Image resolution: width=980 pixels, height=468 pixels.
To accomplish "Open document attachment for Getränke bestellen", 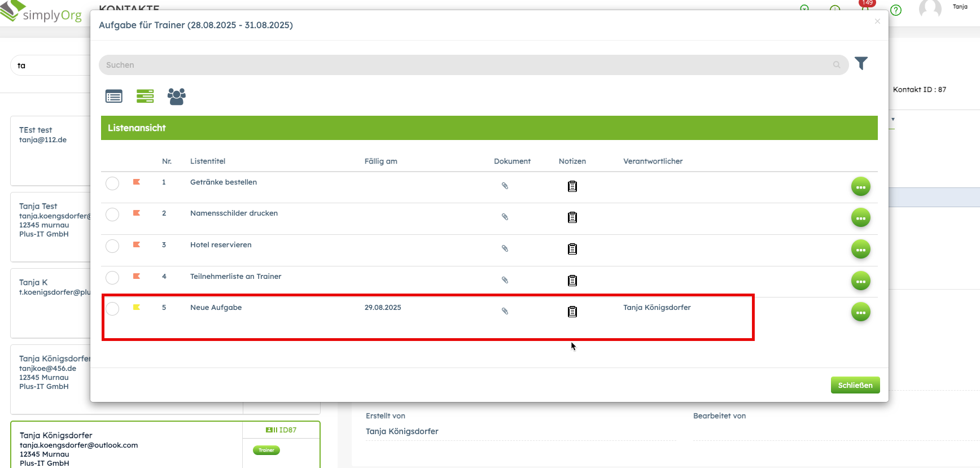I will click(505, 186).
